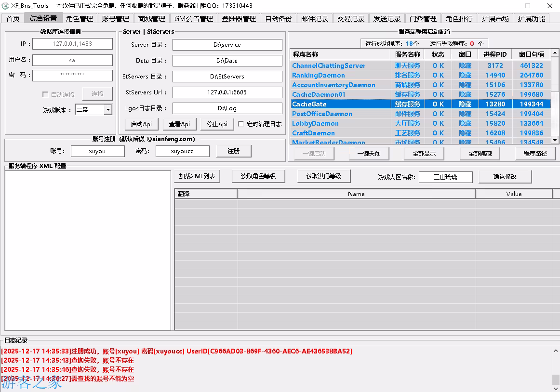Open the GM公告管理 tab
Viewport: 560px width, 392px height.
click(x=193, y=19)
